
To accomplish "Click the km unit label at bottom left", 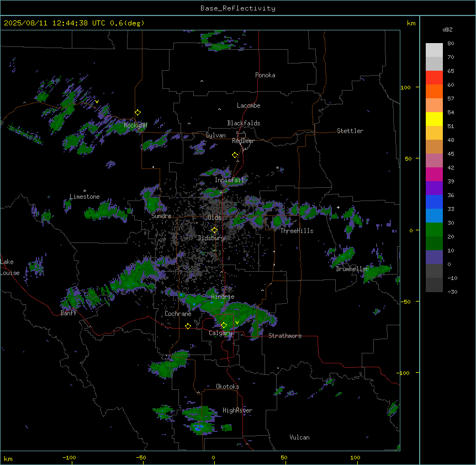I will [x=8, y=458].
